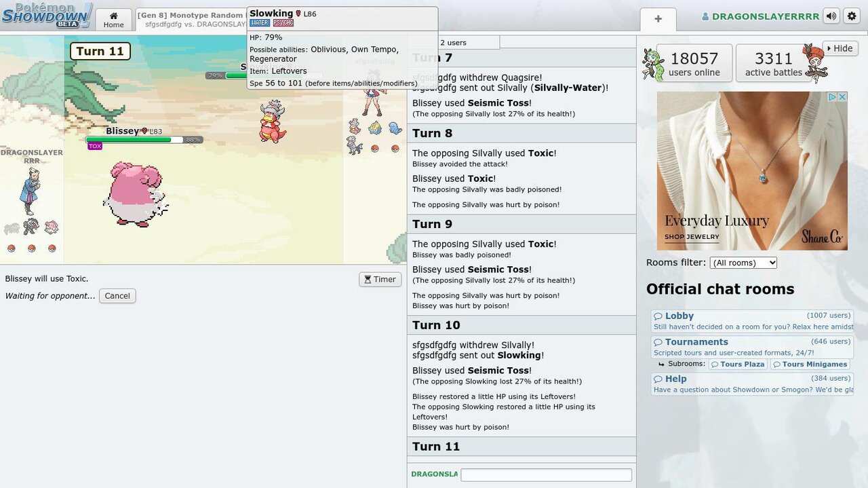Click "Item: Leftovers" in the Slowking tooltip
This screenshot has width=868, height=488.
(278, 71)
